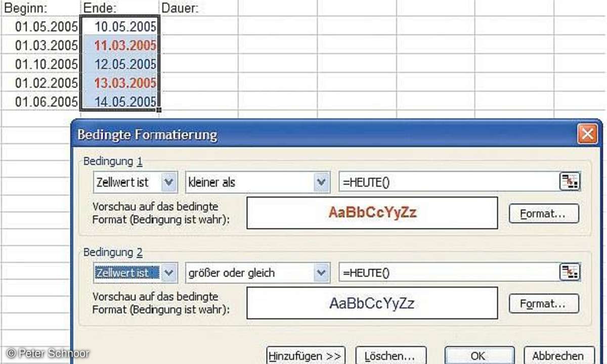Select cell containing 14.05.2005

pos(119,101)
